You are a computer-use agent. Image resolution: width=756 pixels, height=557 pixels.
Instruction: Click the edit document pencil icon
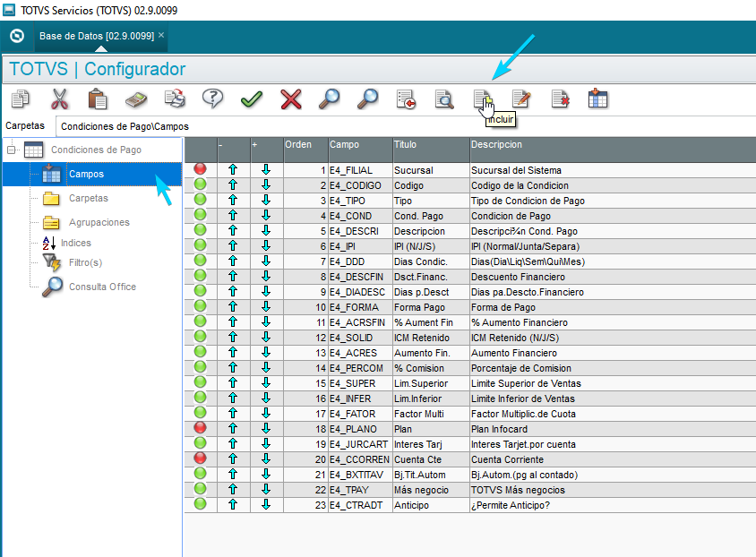(521, 99)
